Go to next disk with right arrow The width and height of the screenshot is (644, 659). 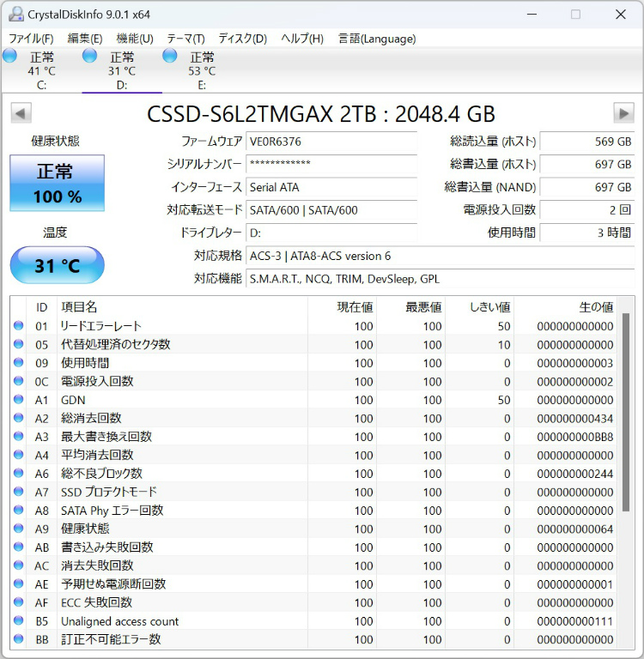click(x=623, y=113)
